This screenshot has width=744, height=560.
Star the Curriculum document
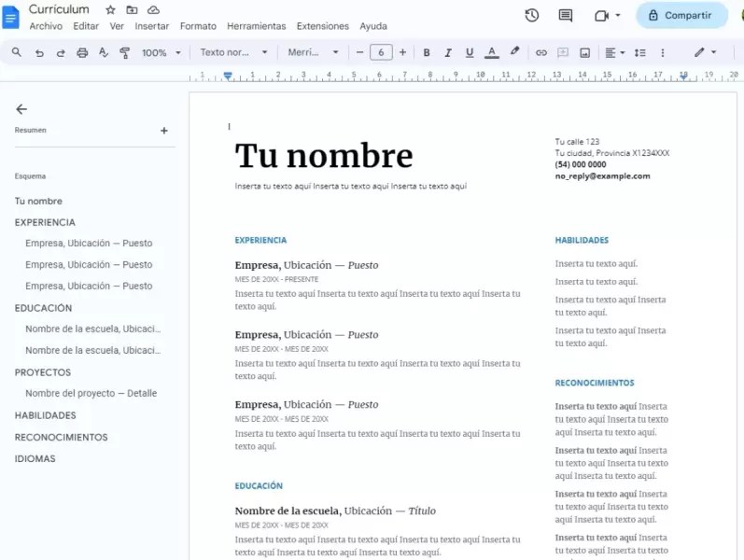tap(110, 9)
